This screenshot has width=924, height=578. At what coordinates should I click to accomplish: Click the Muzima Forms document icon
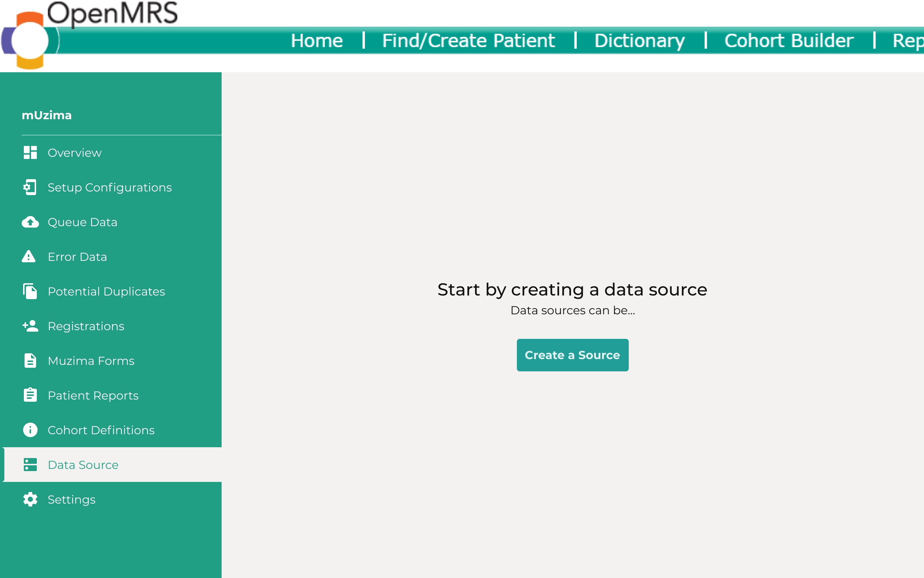coord(30,361)
